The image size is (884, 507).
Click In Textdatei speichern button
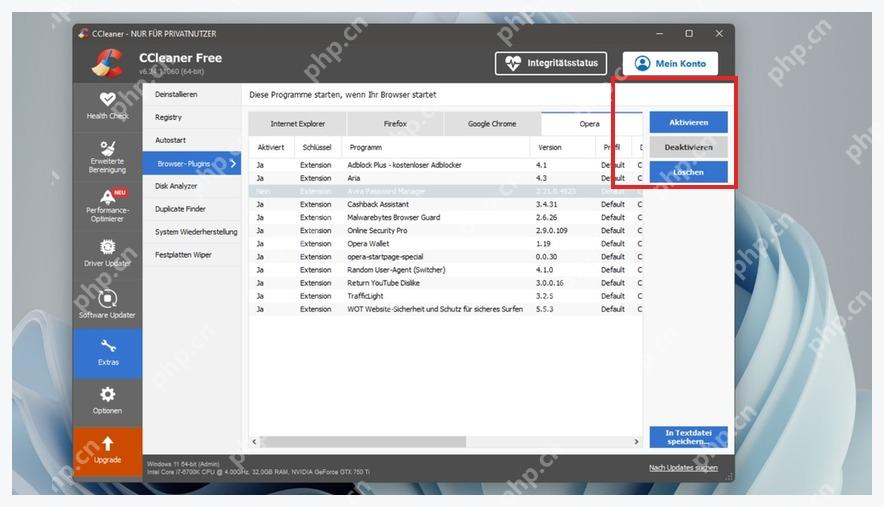[x=688, y=437]
